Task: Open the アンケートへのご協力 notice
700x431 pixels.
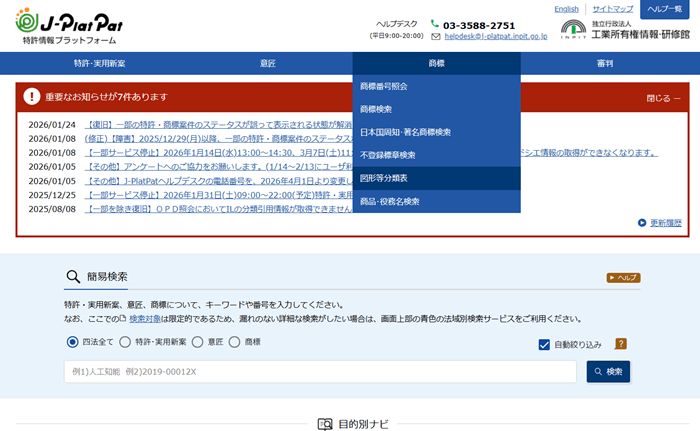Action: 218,167
